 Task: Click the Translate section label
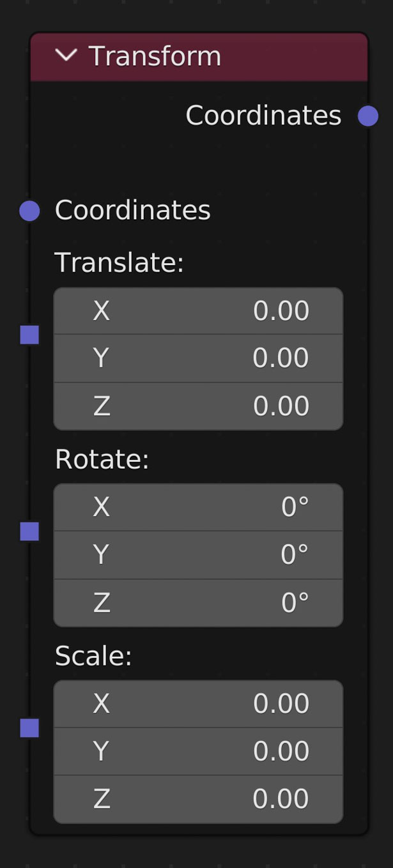tap(119, 263)
